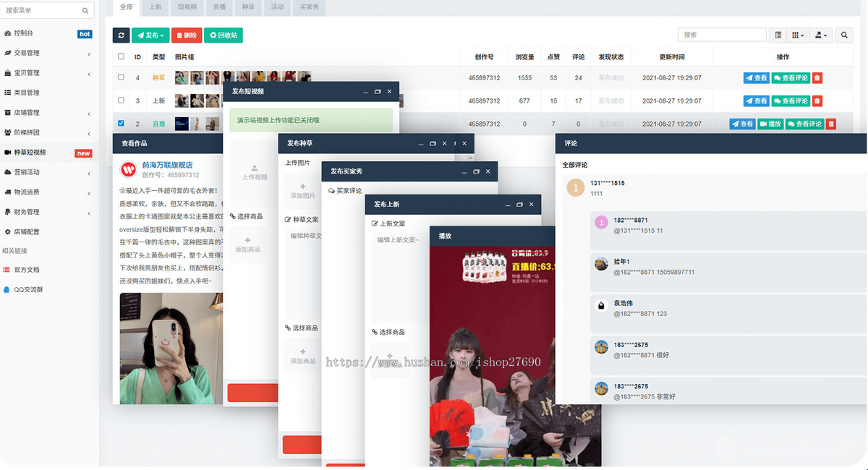
Task: Click trash icon for row ID 4
Action: pyautogui.click(x=817, y=78)
